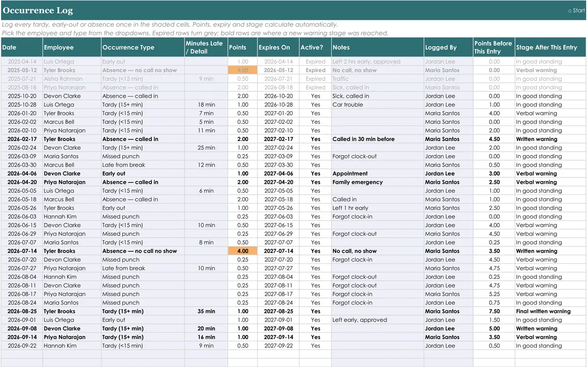Select the Employee column header
Viewport: 588px width, 367px height.
point(72,47)
